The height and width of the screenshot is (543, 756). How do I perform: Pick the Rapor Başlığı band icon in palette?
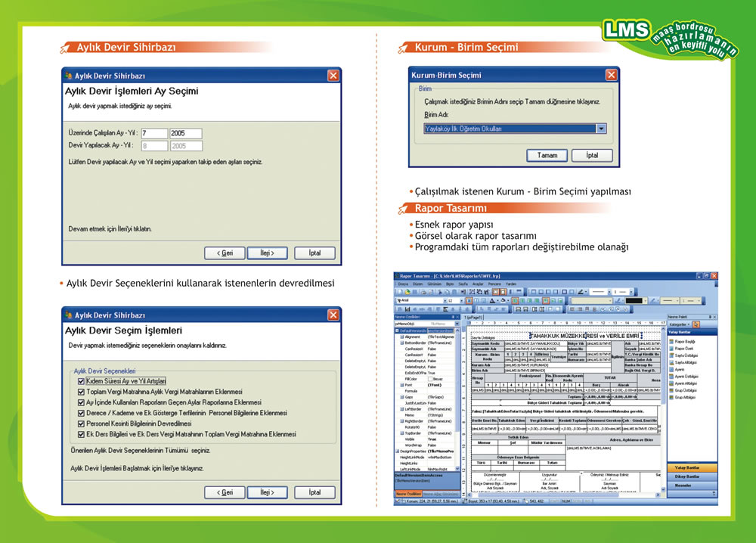pyautogui.click(x=671, y=341)
